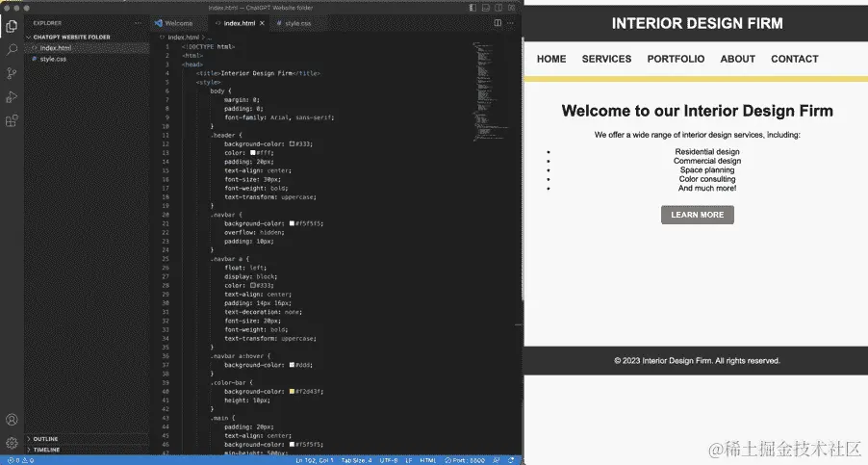868x465 pixels.
Task: Click the HOME link in the website navbar
Action: (551, 59)
